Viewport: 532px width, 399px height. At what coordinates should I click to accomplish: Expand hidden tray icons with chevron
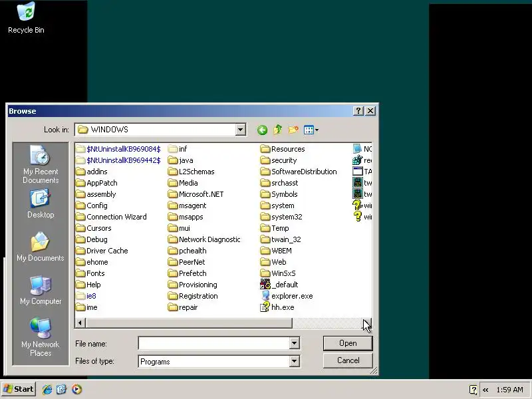click(x=485, y=390)
